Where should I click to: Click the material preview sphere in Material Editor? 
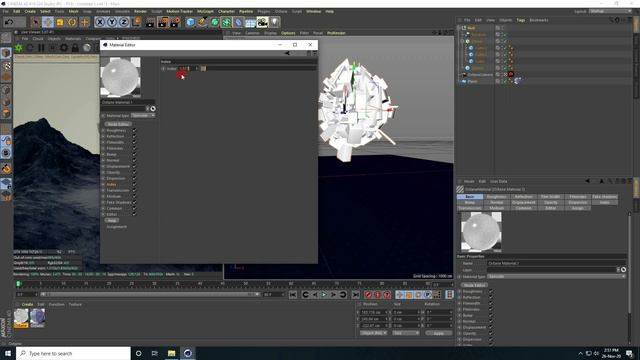120,77
